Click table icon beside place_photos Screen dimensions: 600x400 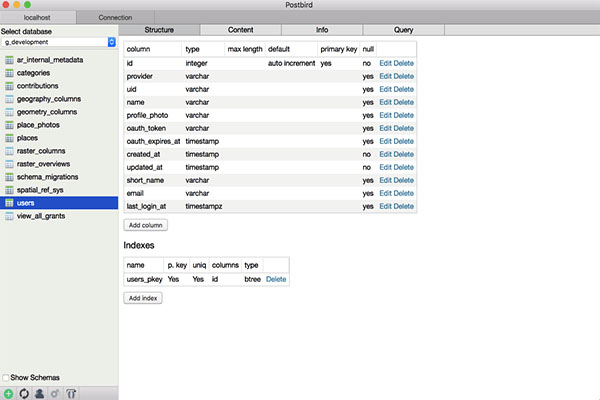[9, 125]
